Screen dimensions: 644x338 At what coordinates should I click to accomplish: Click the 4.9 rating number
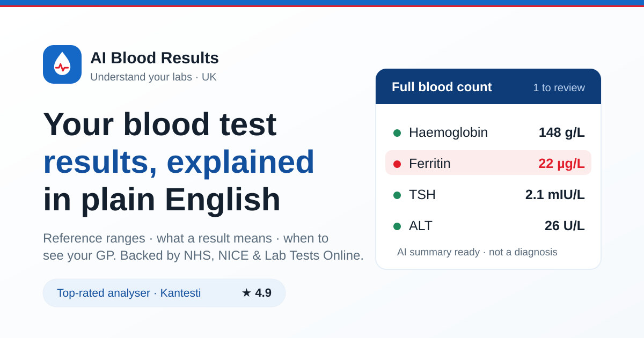click(263, 293)
